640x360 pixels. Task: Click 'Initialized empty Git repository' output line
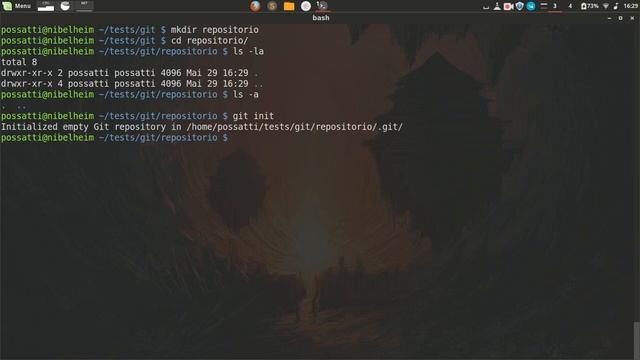(x=202, y=127)
